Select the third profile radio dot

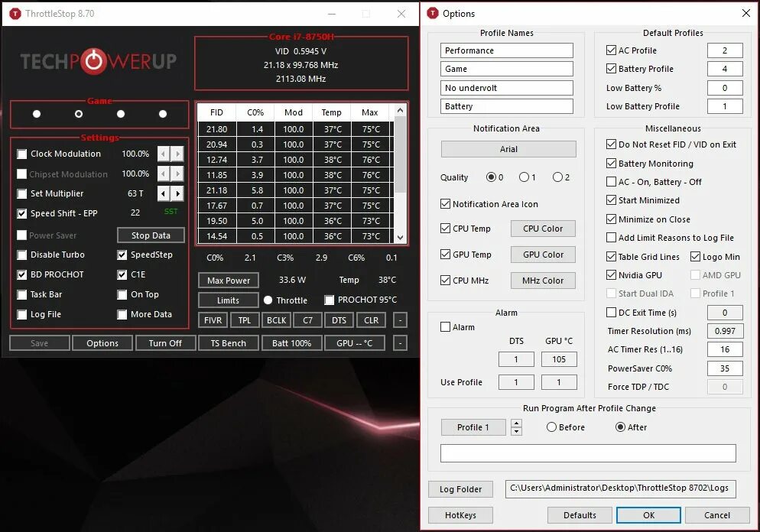121,114
